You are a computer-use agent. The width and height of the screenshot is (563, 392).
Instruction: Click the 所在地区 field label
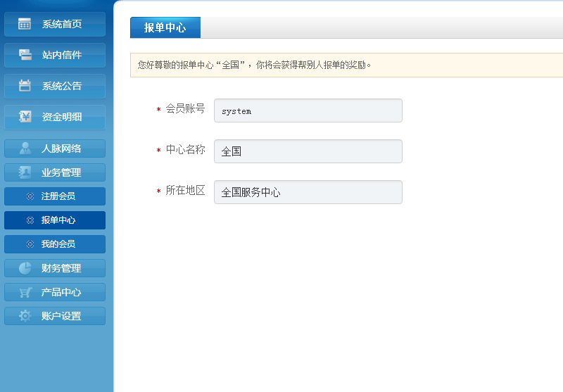pyautogui.click(x=185, y=190)
